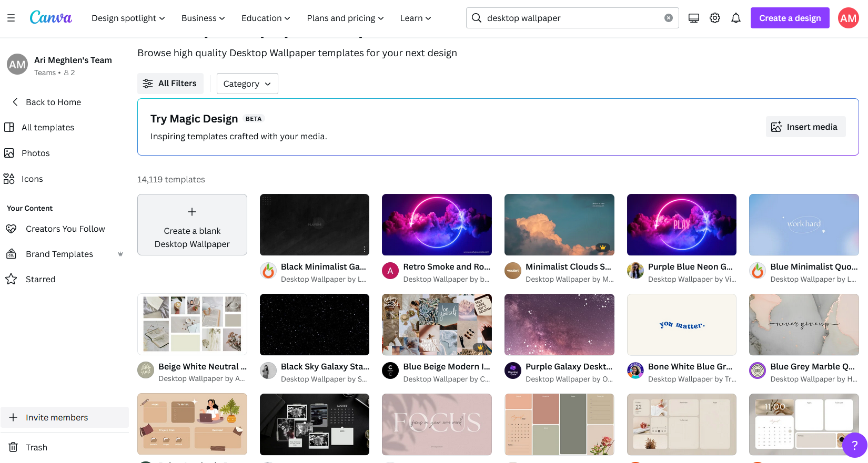The height and width of the screenshot is (463, 868).
Task: Click Insert media button
Action: pyautogui.click(x=805, y=127)
